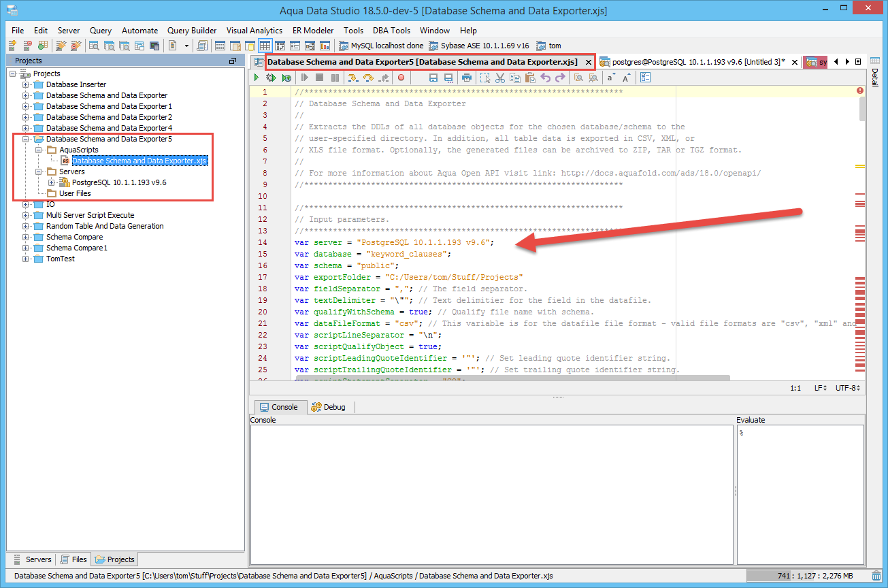Collapse the Database Schema and Data Exporter5 node

(x=26, y=139)
